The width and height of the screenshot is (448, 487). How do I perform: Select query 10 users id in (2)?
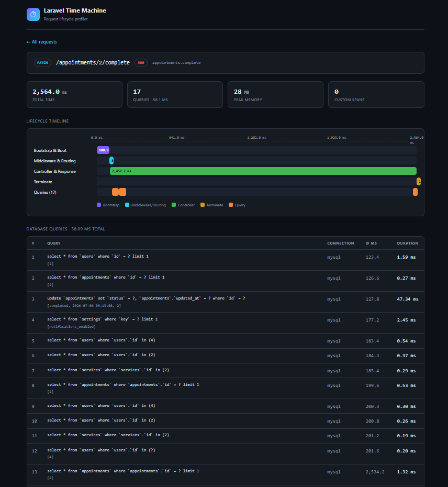point(226,421)
